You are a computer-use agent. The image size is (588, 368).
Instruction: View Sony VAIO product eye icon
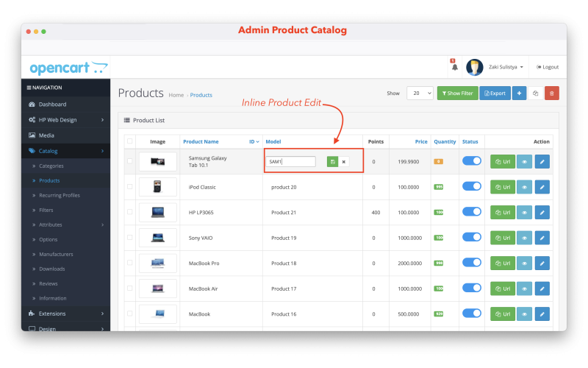click(524, 238)
